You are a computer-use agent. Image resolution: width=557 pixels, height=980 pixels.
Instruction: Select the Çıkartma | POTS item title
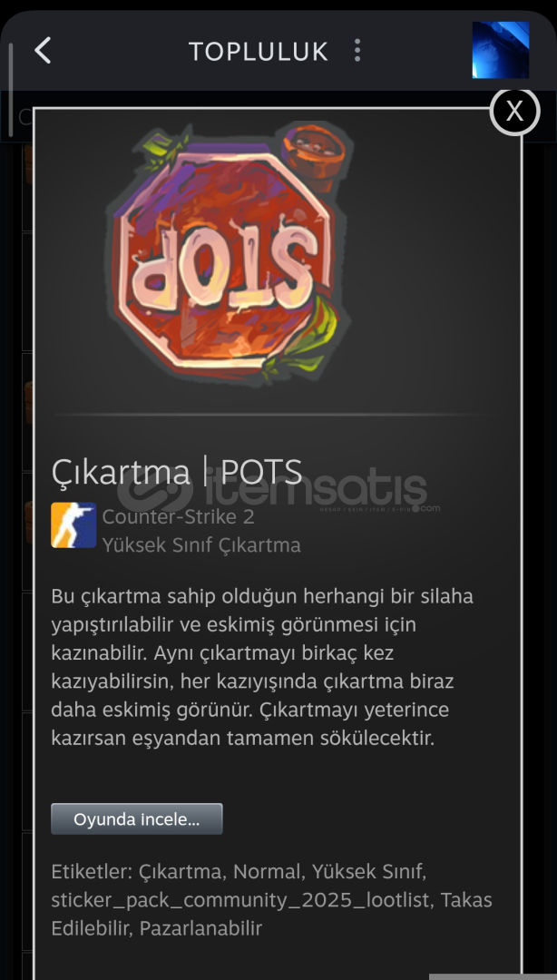click(177, 471)
